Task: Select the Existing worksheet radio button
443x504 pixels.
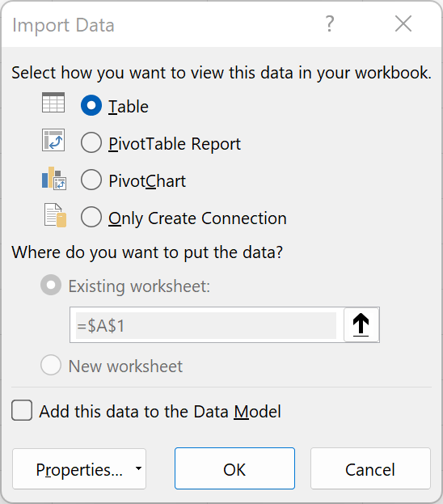Action: (x=51, y=285)
